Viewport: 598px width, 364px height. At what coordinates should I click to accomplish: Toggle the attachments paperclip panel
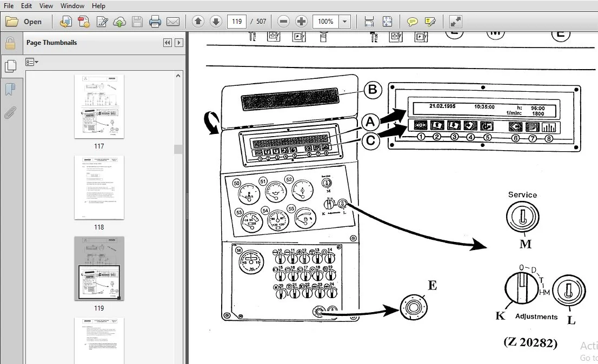(10, 113)
